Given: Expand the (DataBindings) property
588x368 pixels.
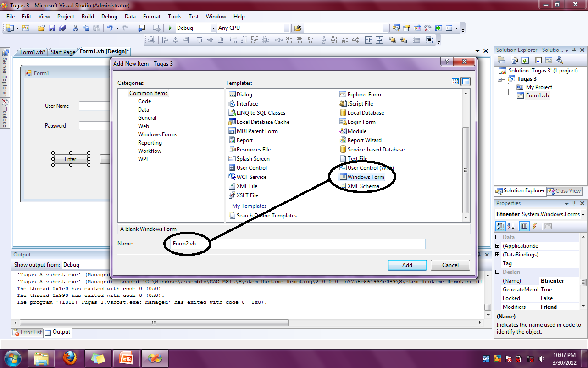Looking at the screenshot, I should pyautogui.click(x=498, y=255).
